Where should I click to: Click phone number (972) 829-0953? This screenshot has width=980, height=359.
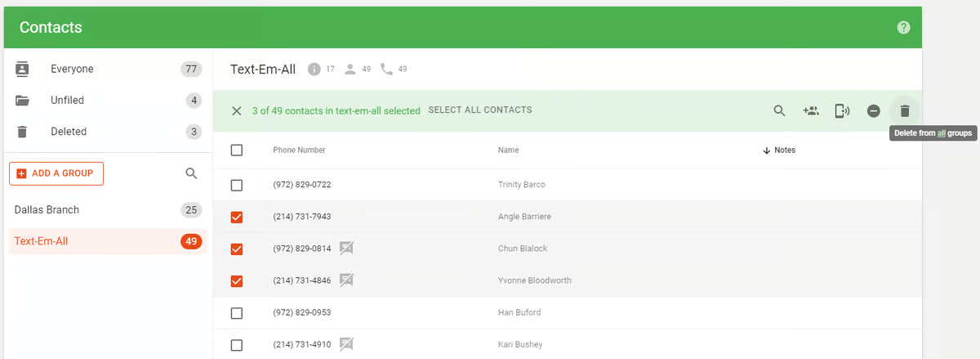pos(301,312)
